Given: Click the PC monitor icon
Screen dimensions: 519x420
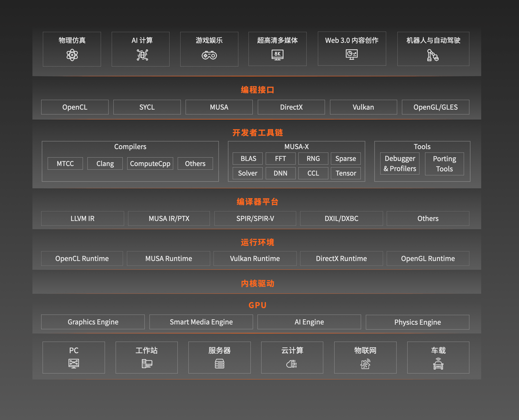Looking at the screenshot, I should click(74, 363).
